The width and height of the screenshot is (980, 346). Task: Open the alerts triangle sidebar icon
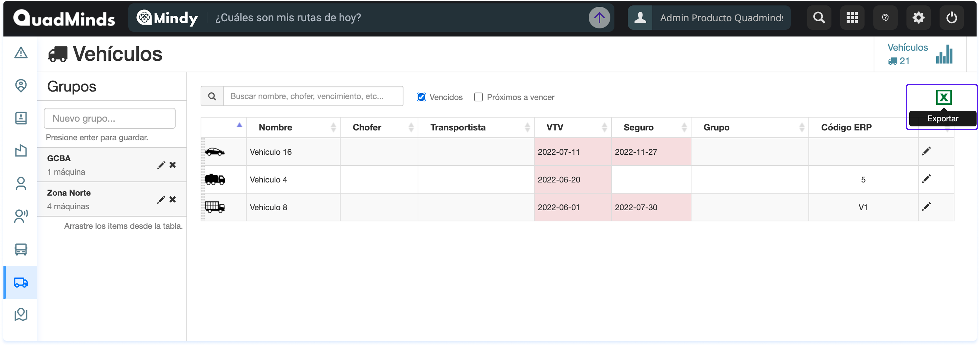point(21,53)
